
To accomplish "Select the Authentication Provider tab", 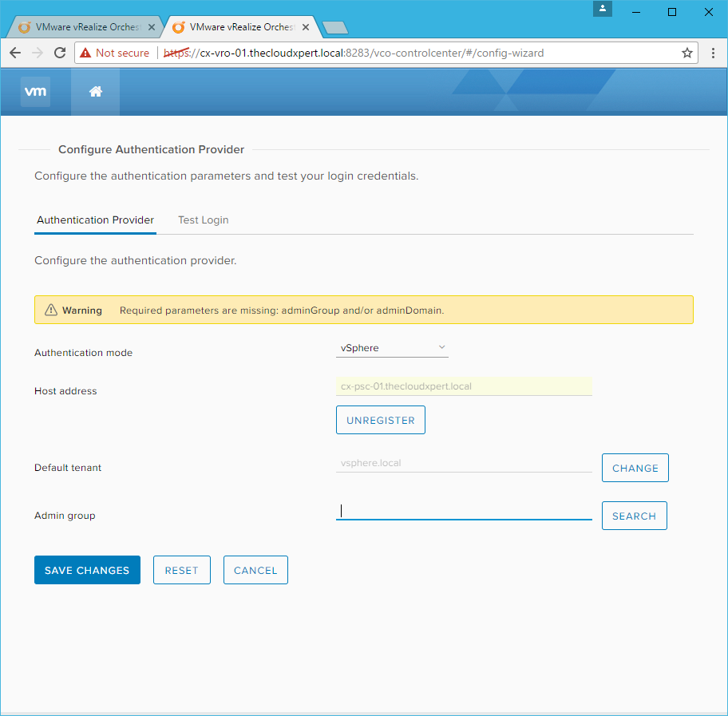I will coord(95,220).
